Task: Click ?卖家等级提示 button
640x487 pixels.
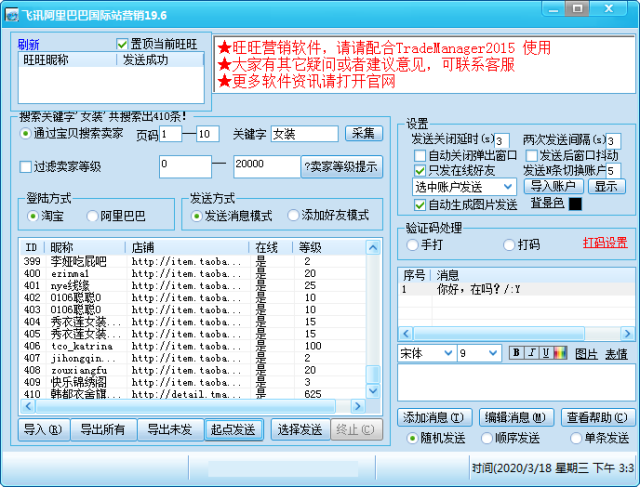Action: click(341, 167)
